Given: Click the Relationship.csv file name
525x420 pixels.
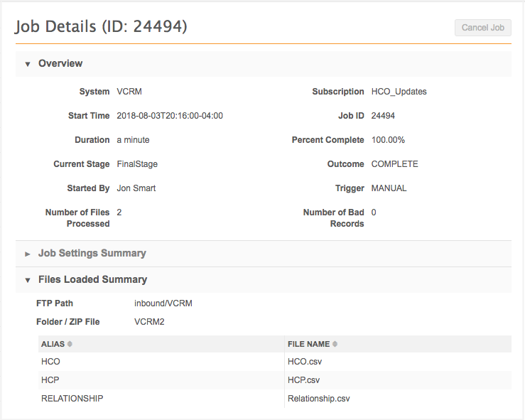Looking at the screenshot, I should coord(318,399).
